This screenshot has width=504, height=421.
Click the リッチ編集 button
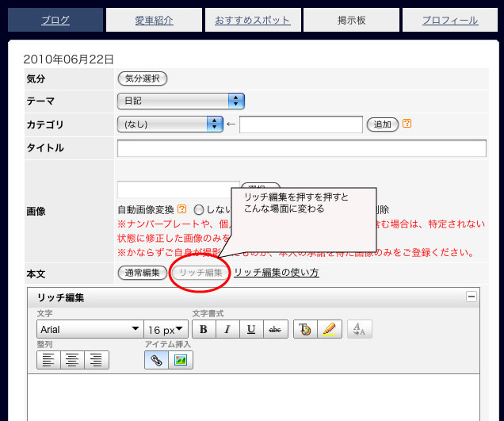coord(200,273)
